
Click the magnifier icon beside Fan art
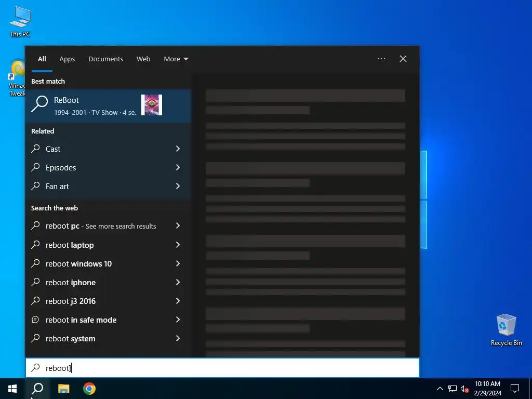pyautogui.click(x=36, y=185)
